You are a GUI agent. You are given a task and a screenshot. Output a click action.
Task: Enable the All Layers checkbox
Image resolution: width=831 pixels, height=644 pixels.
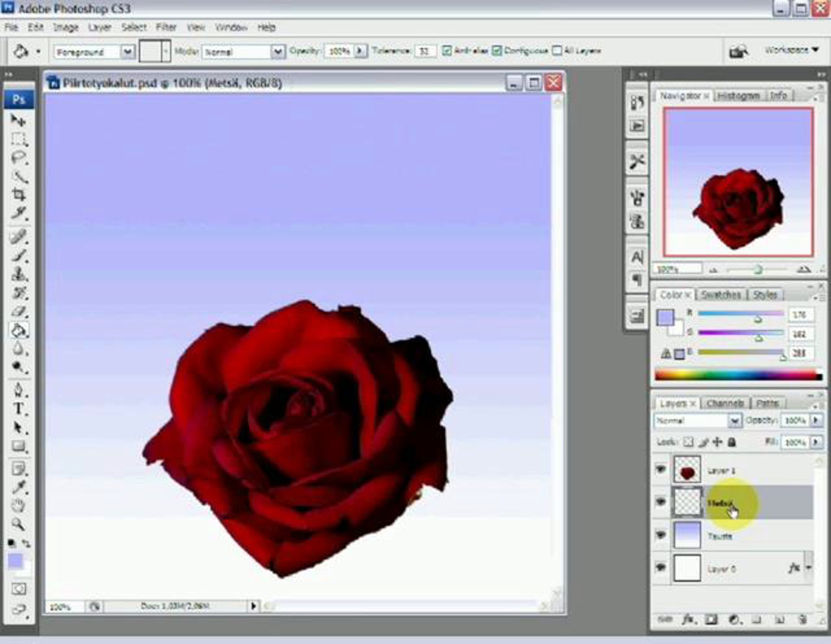point(557,51)
